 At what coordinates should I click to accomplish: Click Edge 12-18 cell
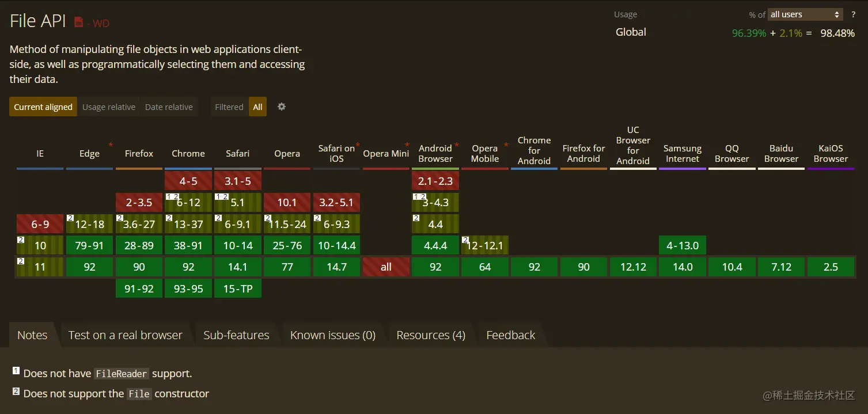89,224
